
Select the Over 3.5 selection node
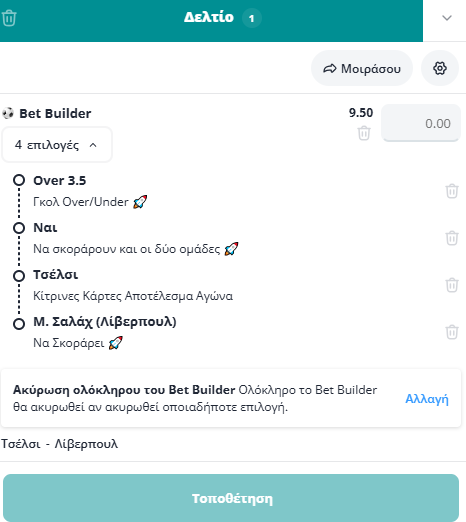[19, 180]
